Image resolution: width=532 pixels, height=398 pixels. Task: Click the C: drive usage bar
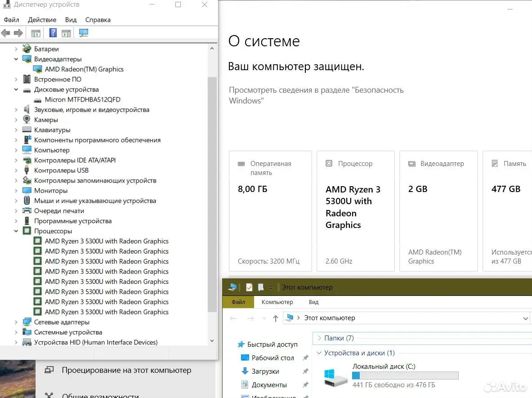405,376
